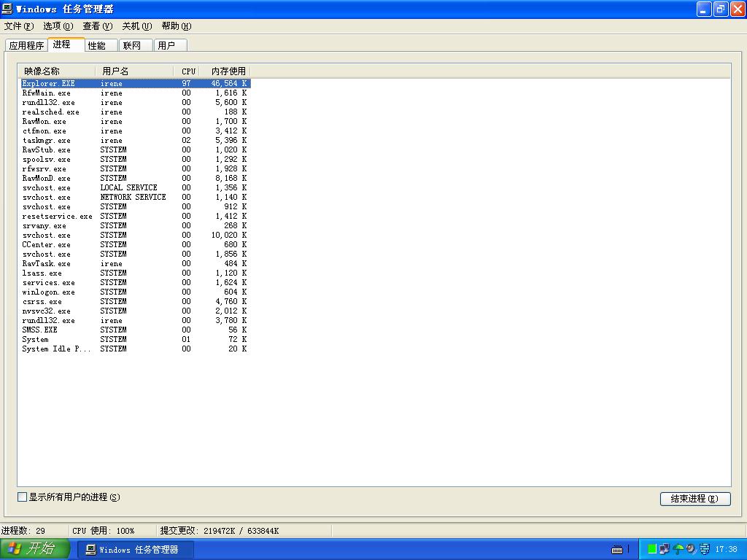Select rundll32.exe row using 5,600 K
Screen dimensions: 747x560
pos(135,102)
